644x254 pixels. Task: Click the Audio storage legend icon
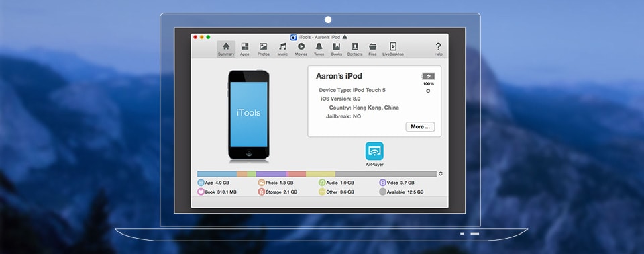(322, 182)
